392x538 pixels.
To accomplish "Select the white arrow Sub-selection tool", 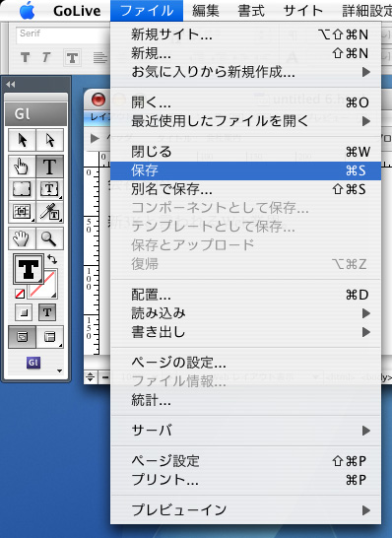I will (x=50, y=140).
